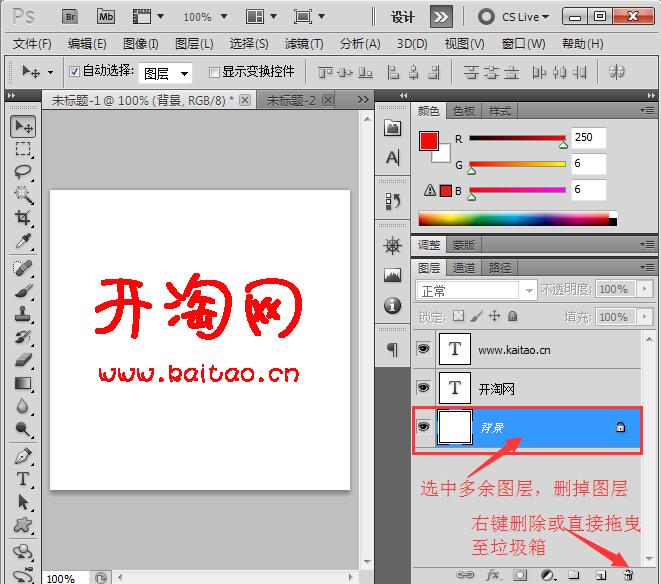Click the delete layer trash icon

coord(628,574)
